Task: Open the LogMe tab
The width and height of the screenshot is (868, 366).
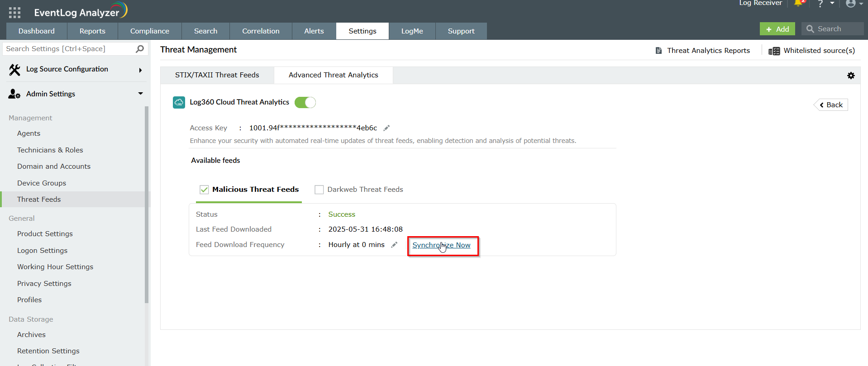Action: [x=412, y=31]
